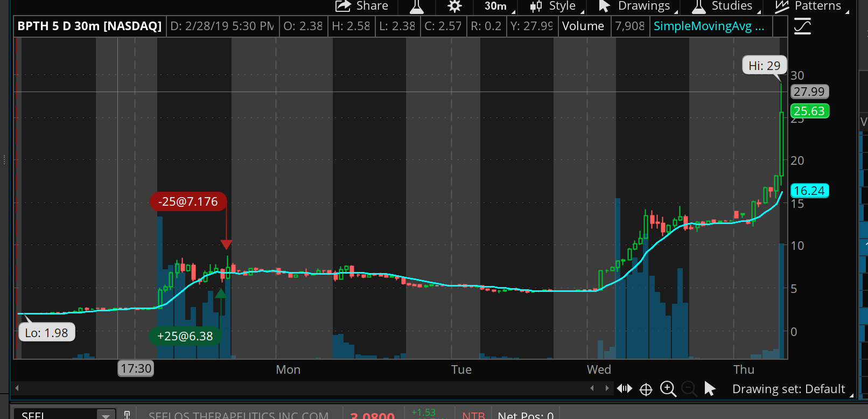The height and width of the screenshot is (419, 868).
Task: Click the Mon label on time axis
Action: pos(288,369)
